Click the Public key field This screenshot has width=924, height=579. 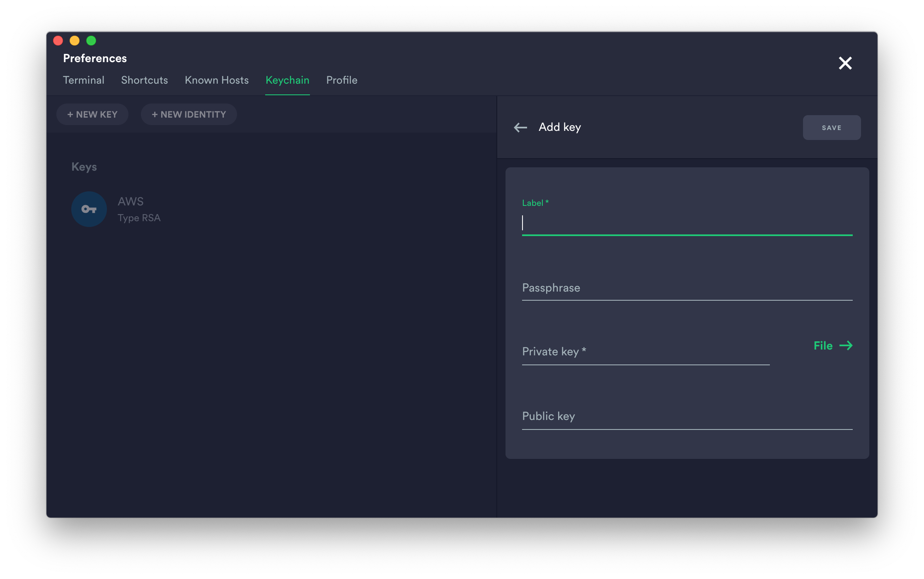[687, 417]
